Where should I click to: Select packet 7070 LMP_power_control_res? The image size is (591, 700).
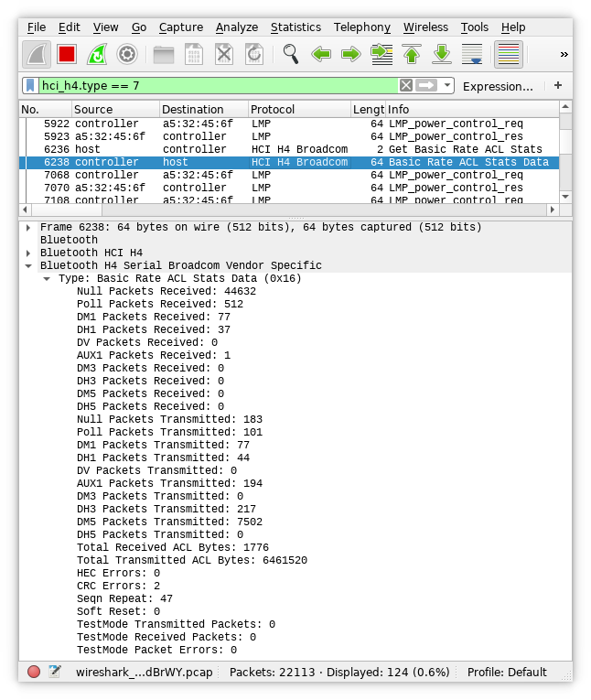289,188
